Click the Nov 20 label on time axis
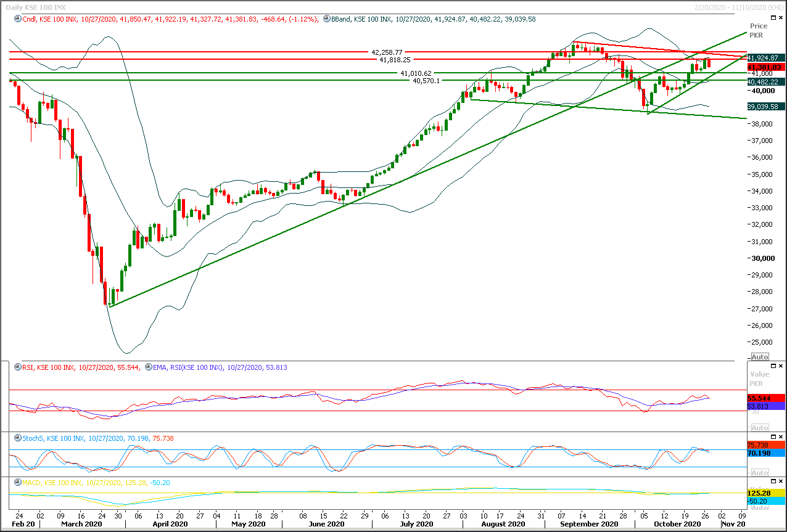Image resolution: width=787 pixels, height=532 pixels. (x=735, y=523)
